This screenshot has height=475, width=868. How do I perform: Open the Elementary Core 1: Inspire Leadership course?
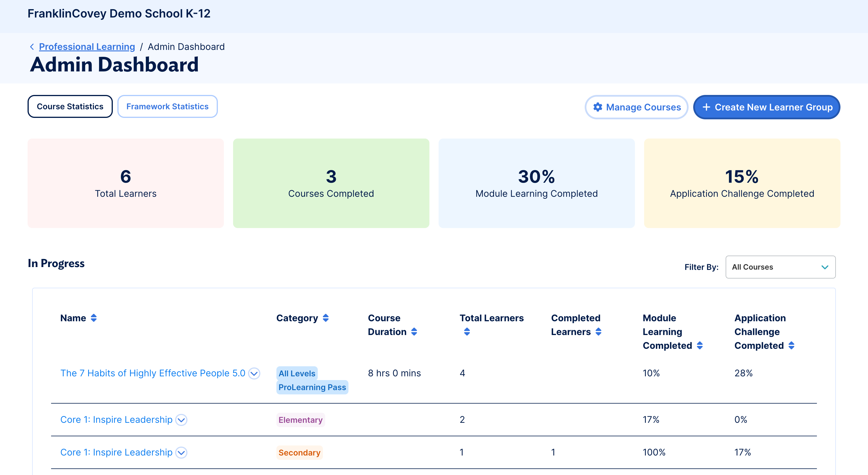click(116, 419)
